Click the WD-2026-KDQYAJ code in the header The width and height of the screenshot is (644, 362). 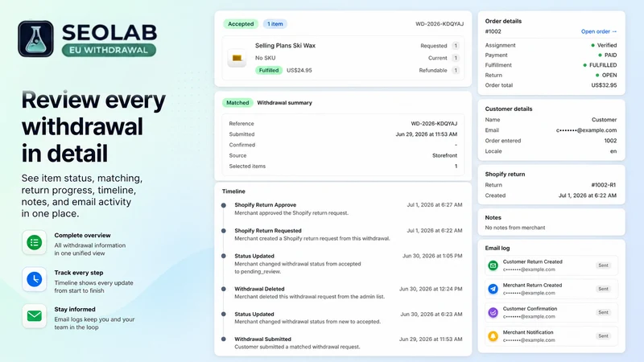(x=440, y=24)
